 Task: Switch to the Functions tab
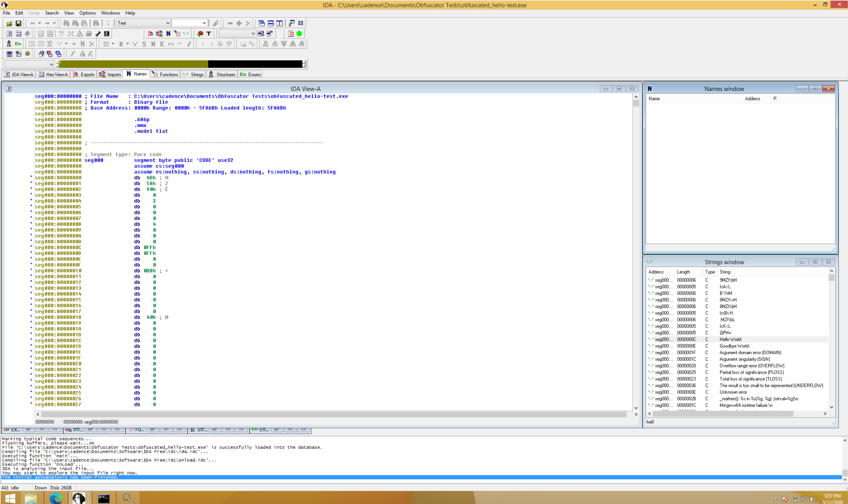[x=165, y=74]
